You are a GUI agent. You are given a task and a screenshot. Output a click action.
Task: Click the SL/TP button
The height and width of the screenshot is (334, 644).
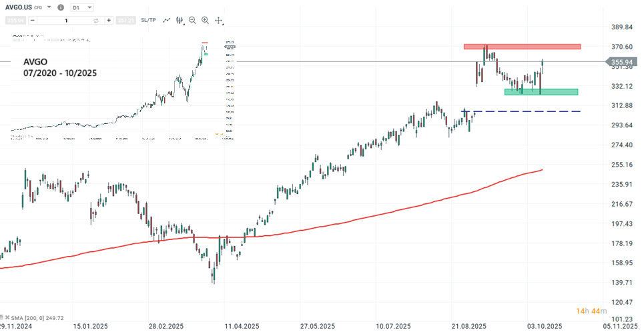click(x=148, y=21)
